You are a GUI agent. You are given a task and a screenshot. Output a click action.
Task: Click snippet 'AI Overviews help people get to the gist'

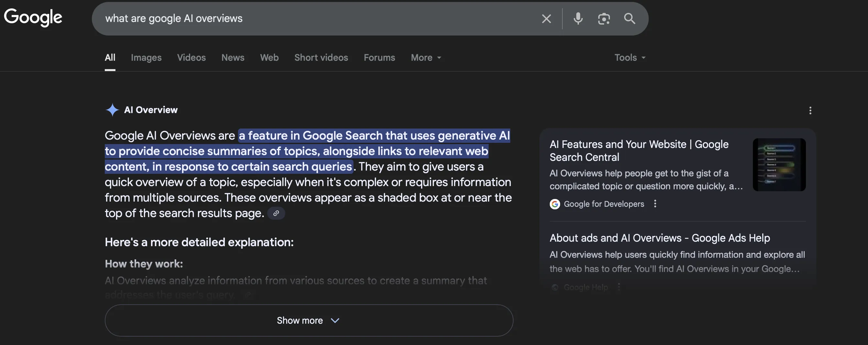646,180
